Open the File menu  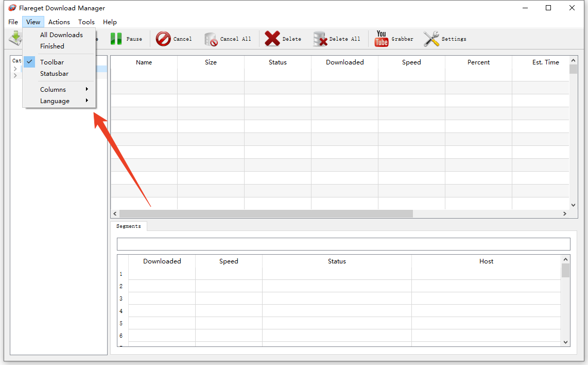[13, 22]
